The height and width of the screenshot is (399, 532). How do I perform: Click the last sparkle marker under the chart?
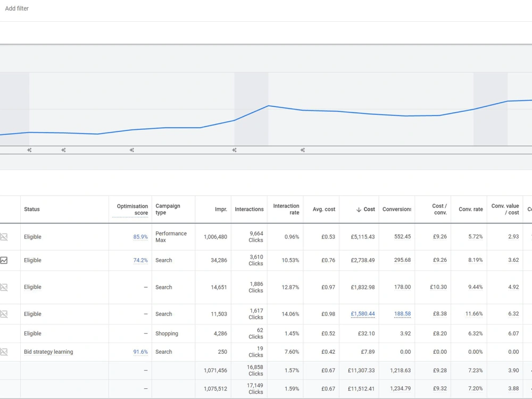point(303,150)
